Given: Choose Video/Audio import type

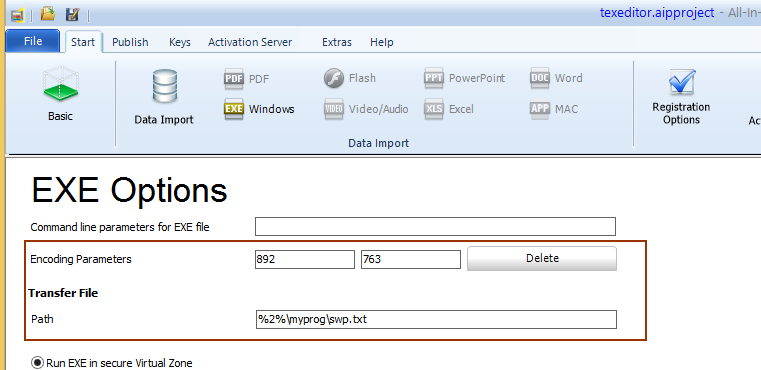Looking at the screenshot, I should [x=366, y=109].
